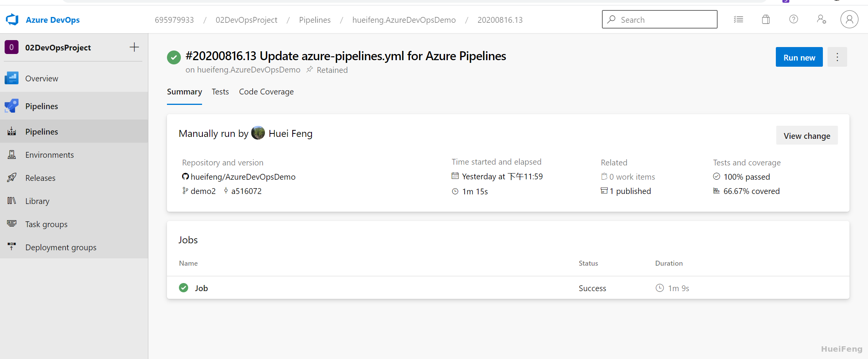Click the commit icon beside a516072
868x359 pixels.
point(226,191)
